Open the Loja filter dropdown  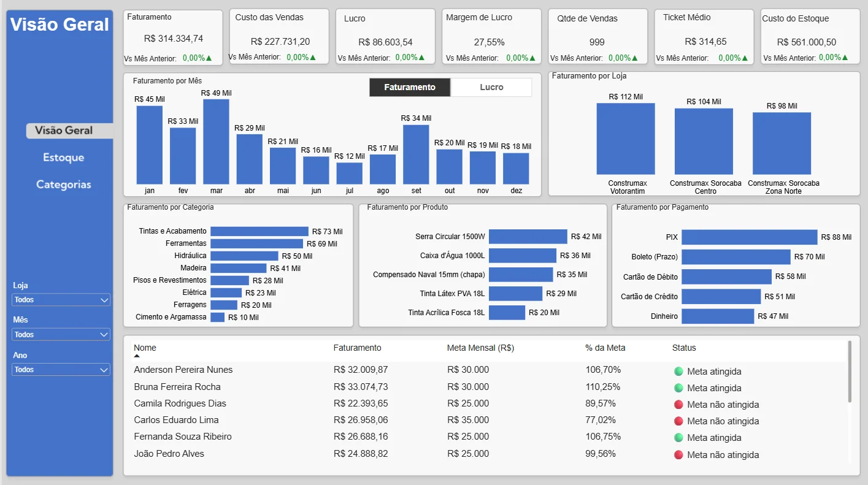pos(61,300)
